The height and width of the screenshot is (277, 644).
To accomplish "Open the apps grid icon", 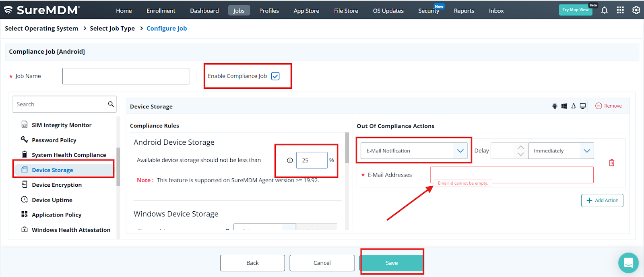I will tap(620, 10).
